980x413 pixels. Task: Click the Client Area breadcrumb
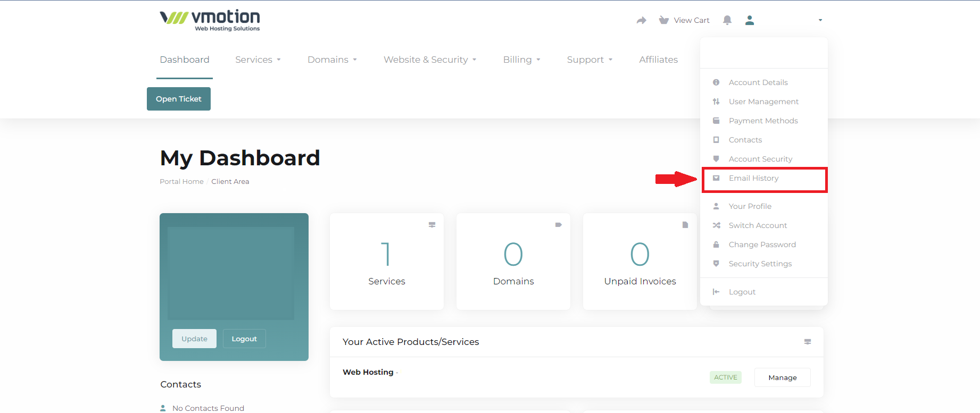click(230, 181)
